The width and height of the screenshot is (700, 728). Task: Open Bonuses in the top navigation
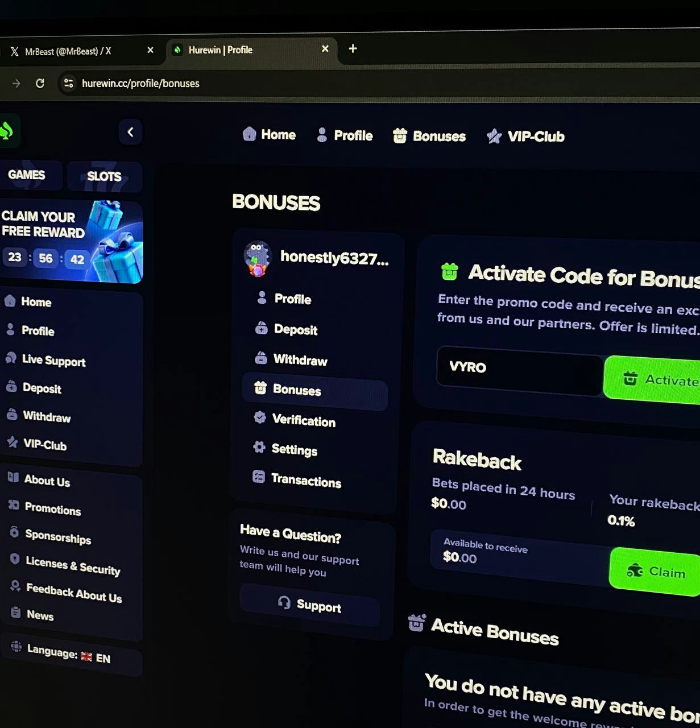[x=430, y=136]
